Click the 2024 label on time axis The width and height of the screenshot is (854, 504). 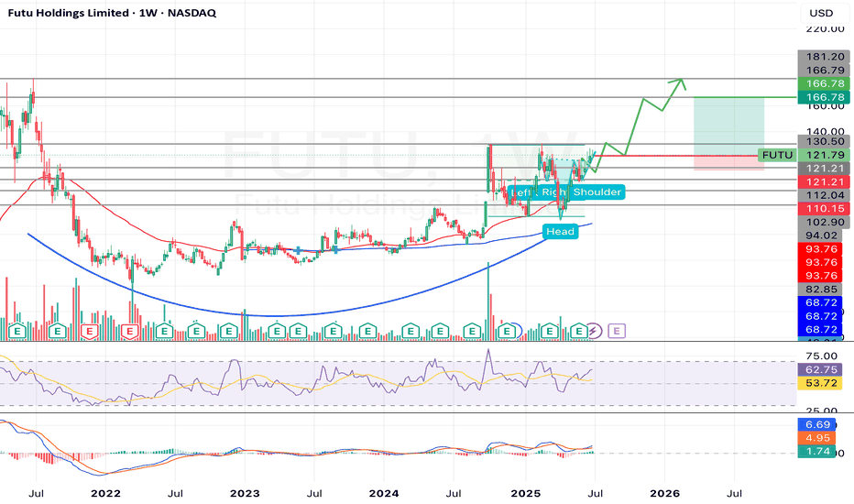pos(384,494)
